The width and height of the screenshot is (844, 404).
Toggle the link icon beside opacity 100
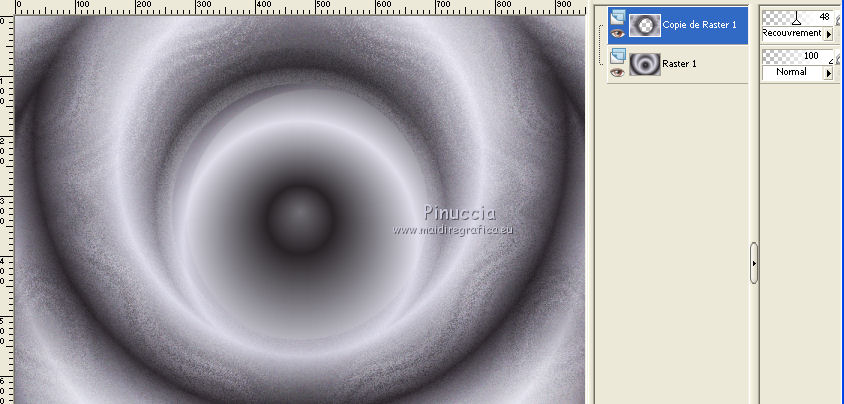[838, 58]
